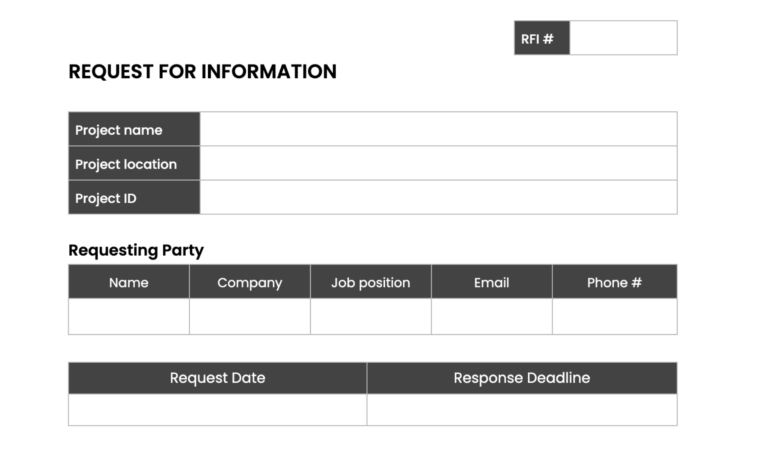Click the empty cell under Company

tap(250, 316)
